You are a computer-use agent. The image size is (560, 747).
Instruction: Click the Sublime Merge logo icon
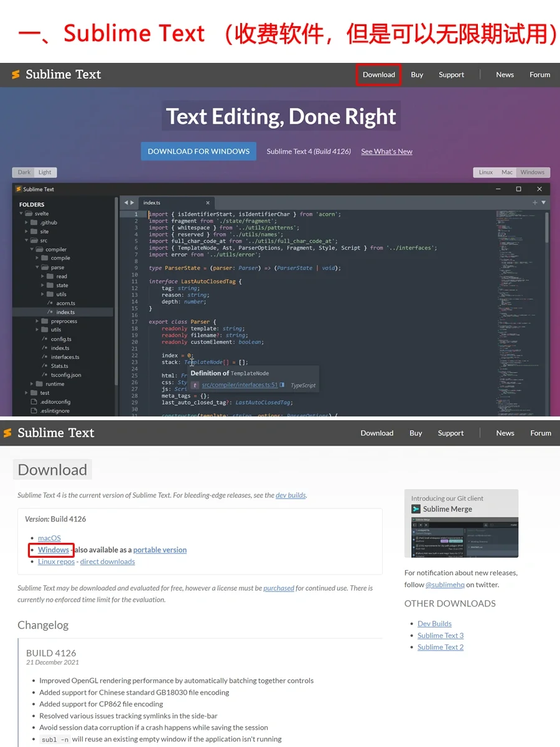tap(416, 509)
